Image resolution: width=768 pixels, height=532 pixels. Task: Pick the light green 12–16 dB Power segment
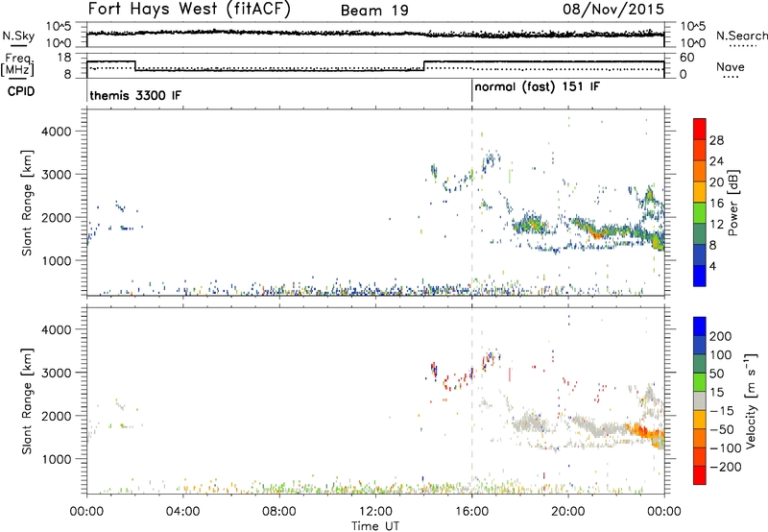[700, 213]
